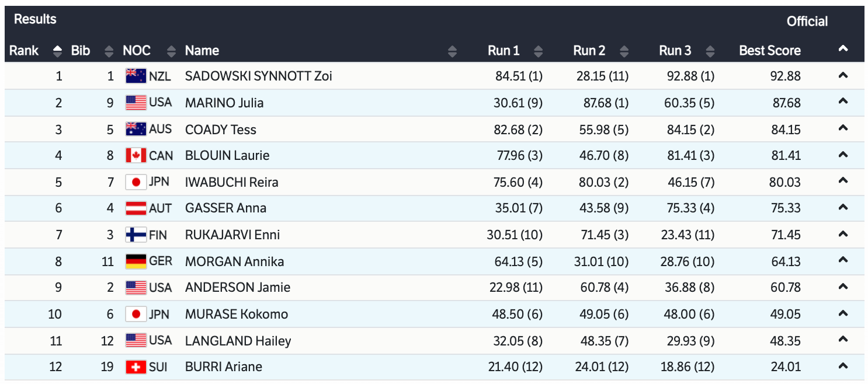Expand details for SADOWSKI SYNNOTT Zoi row
Screen dimensions: 868x384
point(842,75)
